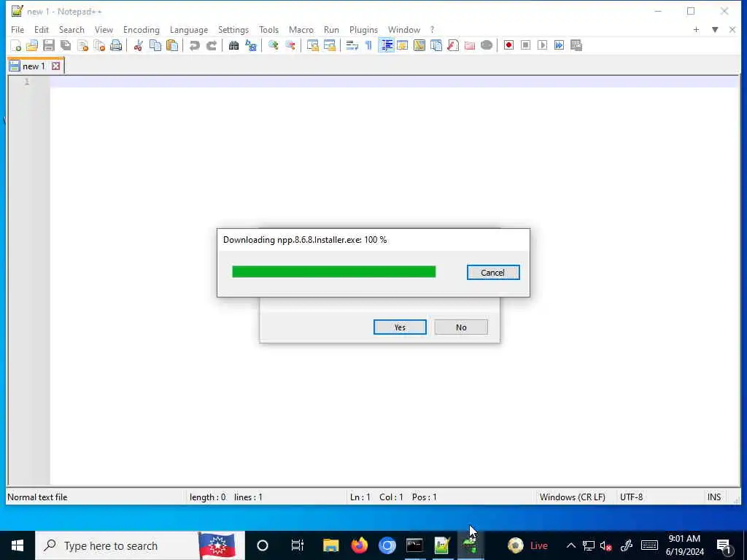Synchronize horizontal scrolling icon

[x=329, y=45]
